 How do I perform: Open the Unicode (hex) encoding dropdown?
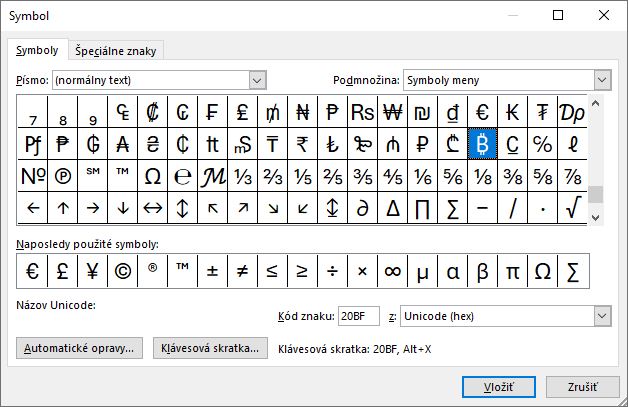coord(602,316)
